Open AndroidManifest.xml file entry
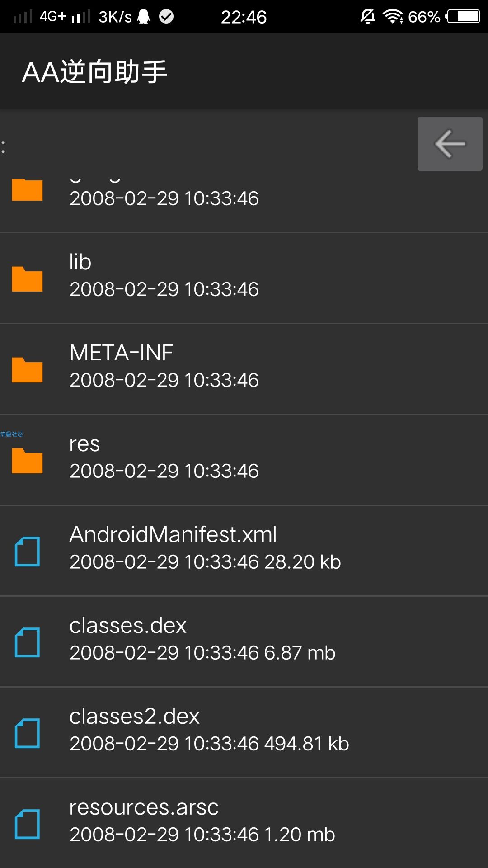 pyautogui.click(x=244, y=551)
